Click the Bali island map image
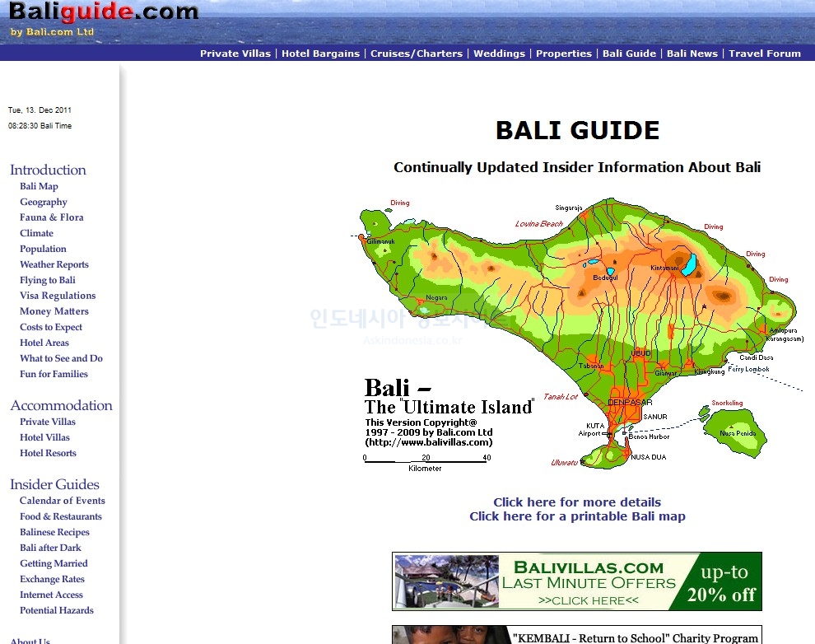This screenshot has width=815, height=644. click(577, 334)
